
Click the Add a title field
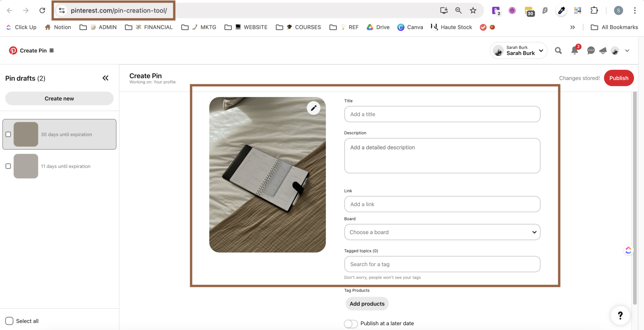click(x=441, y=114)
